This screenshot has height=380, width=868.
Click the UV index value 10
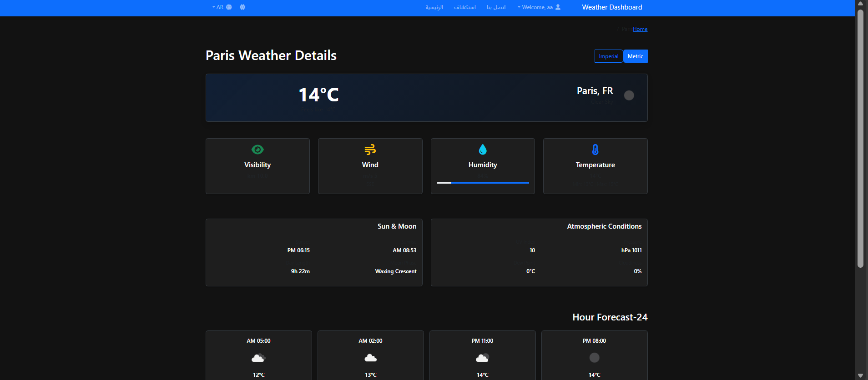click(532, 250)
